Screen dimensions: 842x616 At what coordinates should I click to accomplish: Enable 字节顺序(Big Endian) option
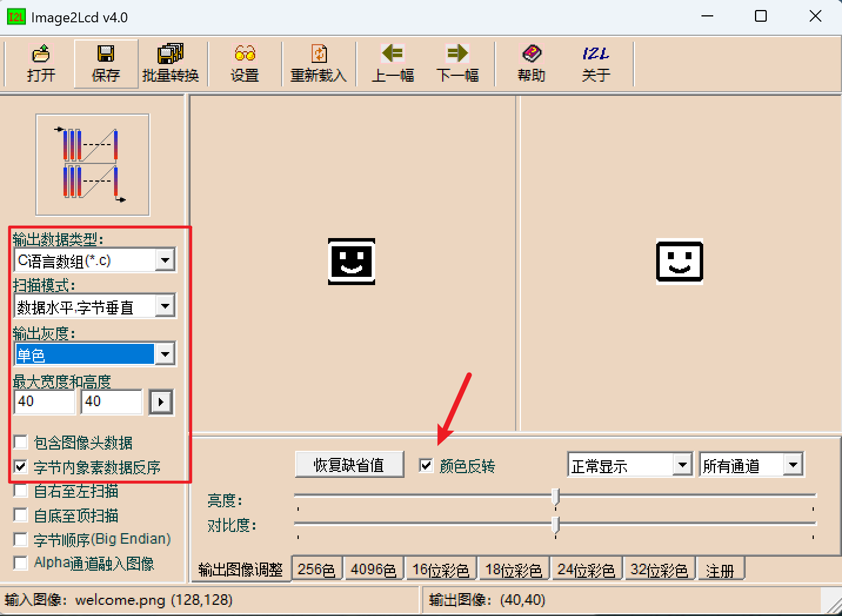21,539
